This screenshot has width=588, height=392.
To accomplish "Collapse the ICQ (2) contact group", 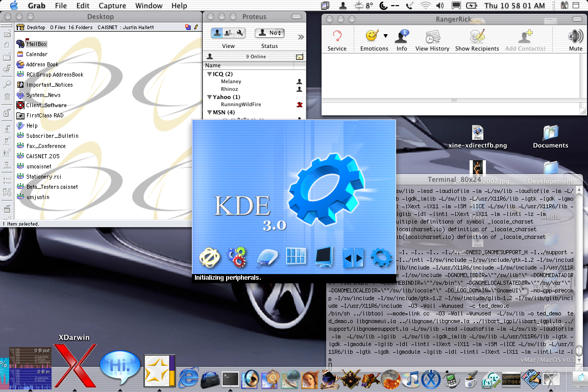I will [210, 75].
